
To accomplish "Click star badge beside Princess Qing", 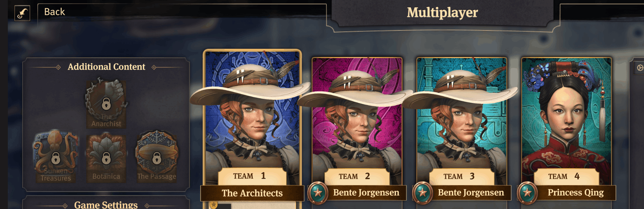I will point(527,193).
